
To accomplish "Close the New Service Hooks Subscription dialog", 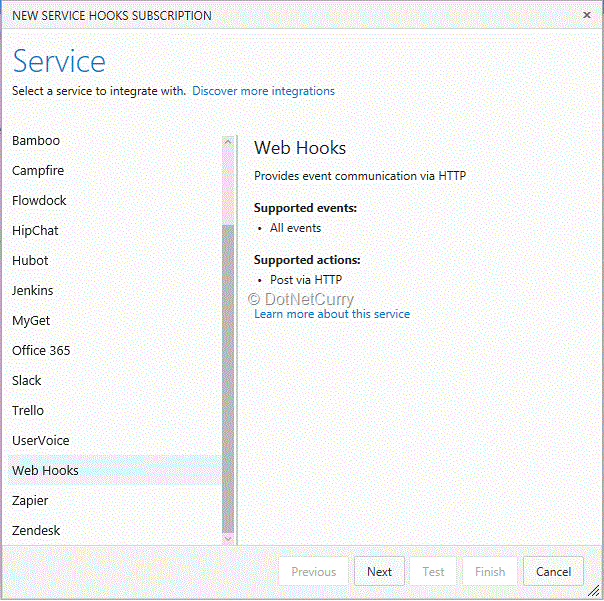I will [x=587, y=15].
